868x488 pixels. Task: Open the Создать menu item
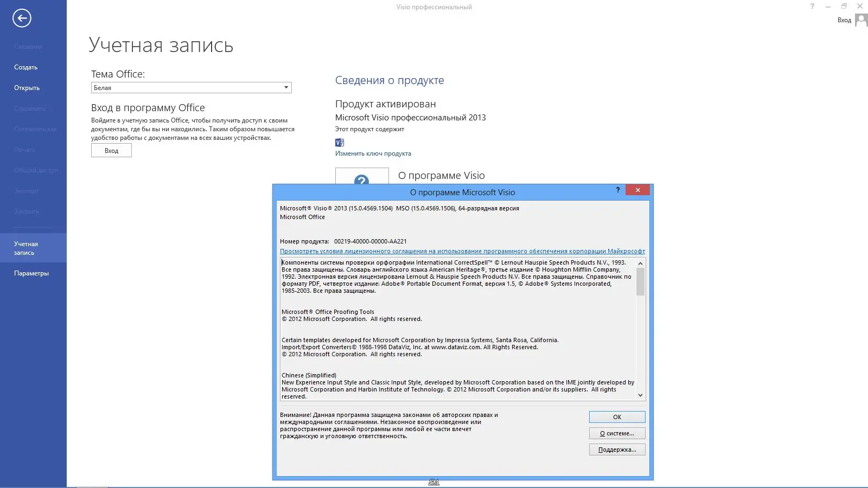coord(26,67)
